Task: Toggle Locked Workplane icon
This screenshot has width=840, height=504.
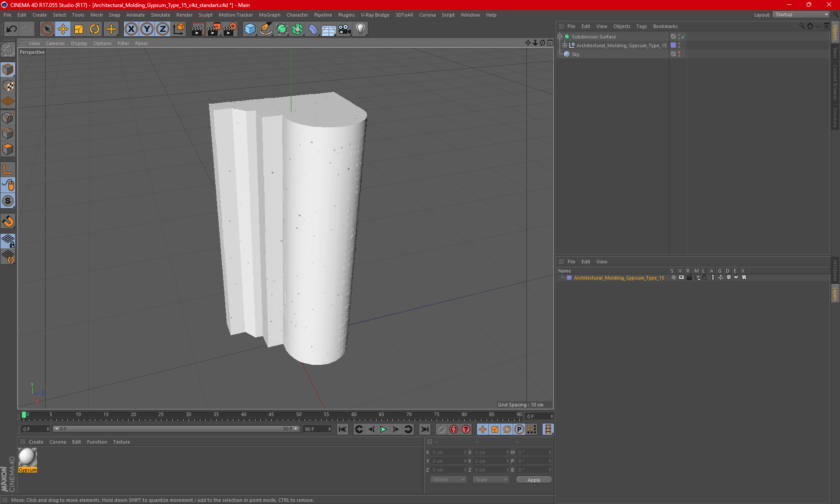Action: pyautogui.click(x=8, y=241)
